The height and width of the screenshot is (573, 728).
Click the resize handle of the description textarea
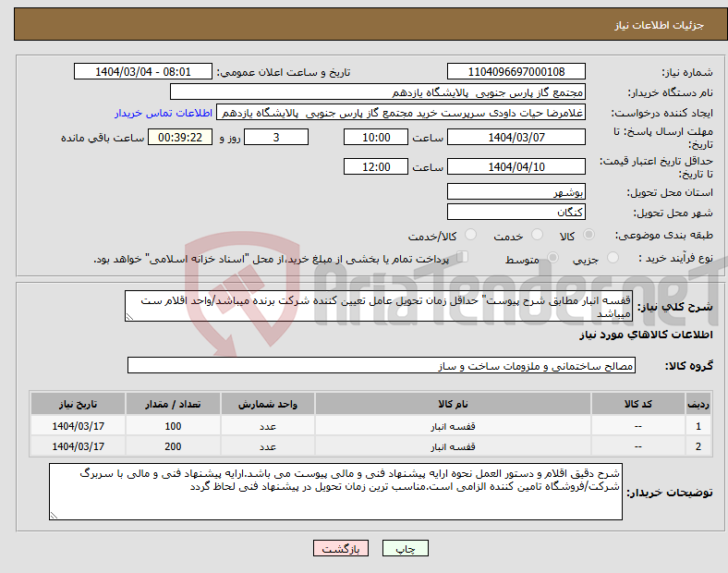click(x=129, y=317)
